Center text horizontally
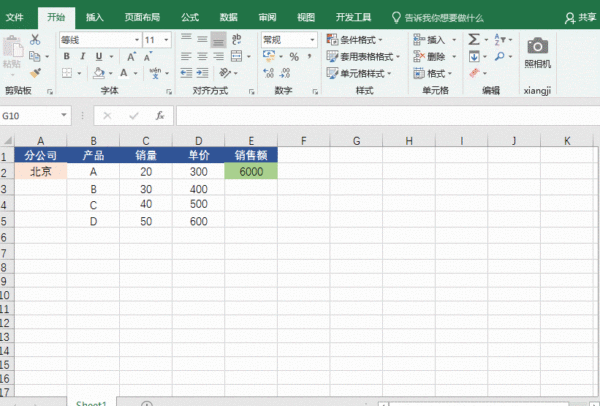Viewport: 600px width, 406px height. [x=202, y=57]
